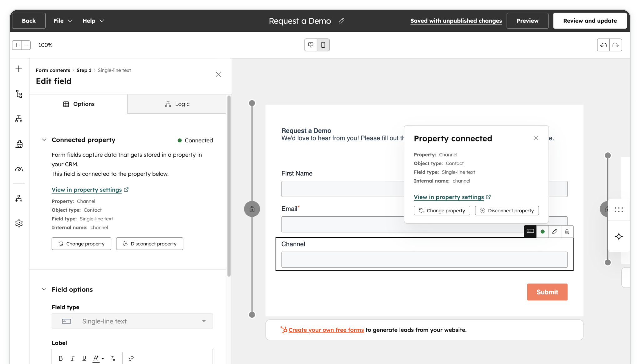
Task: Collapse the Connected property section
Action: (44, 140)
